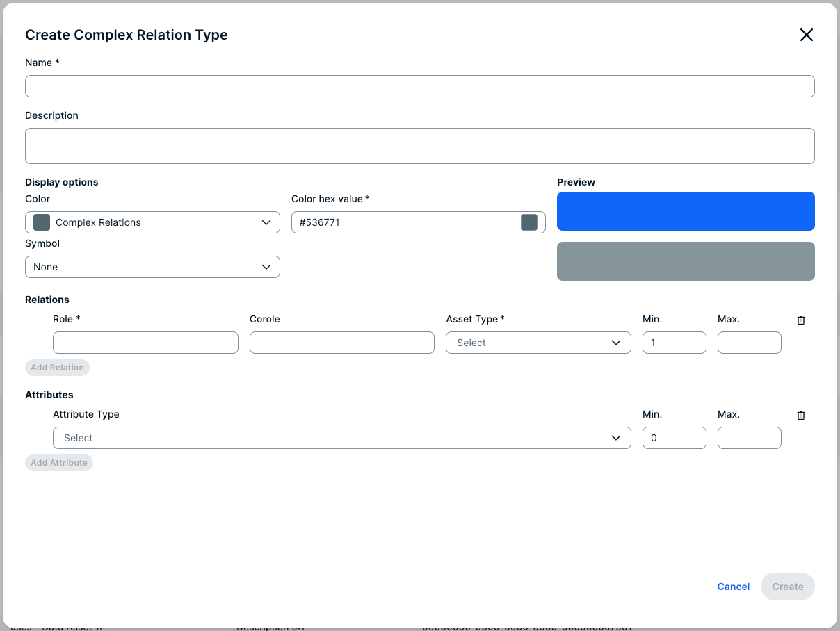Click the attribute Min. field showing 0
This screenshot has height=631, width=840.
tap(675, 438)
